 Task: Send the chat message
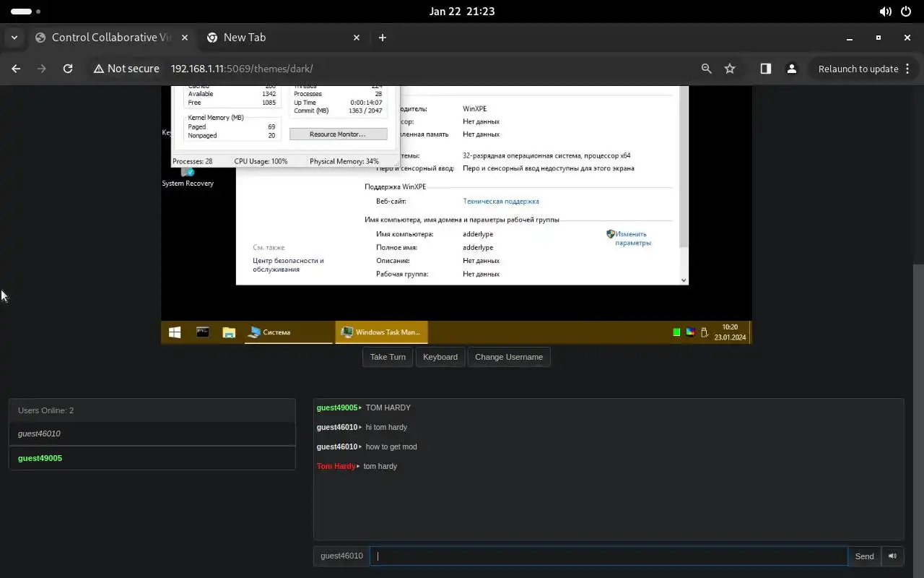864,556
